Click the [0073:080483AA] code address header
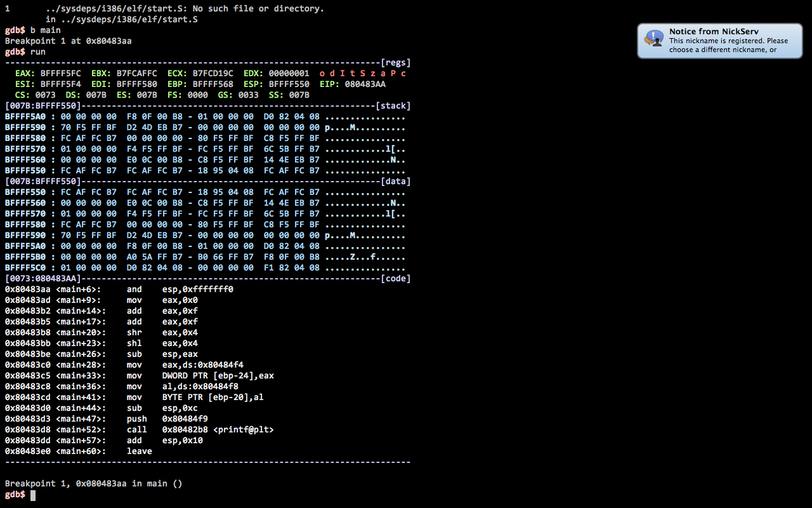812x508 pixels. coord(43,278)
